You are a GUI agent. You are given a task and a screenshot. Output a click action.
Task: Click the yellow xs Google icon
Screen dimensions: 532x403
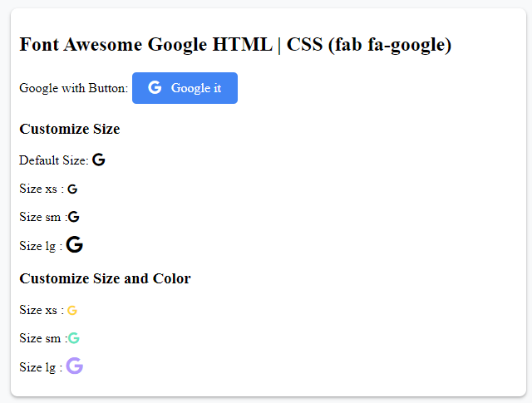(72, 311)
